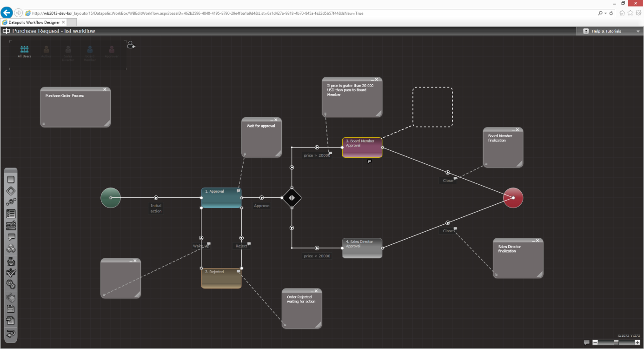Collapse the Wait for approval note

[x=271, y=120]
